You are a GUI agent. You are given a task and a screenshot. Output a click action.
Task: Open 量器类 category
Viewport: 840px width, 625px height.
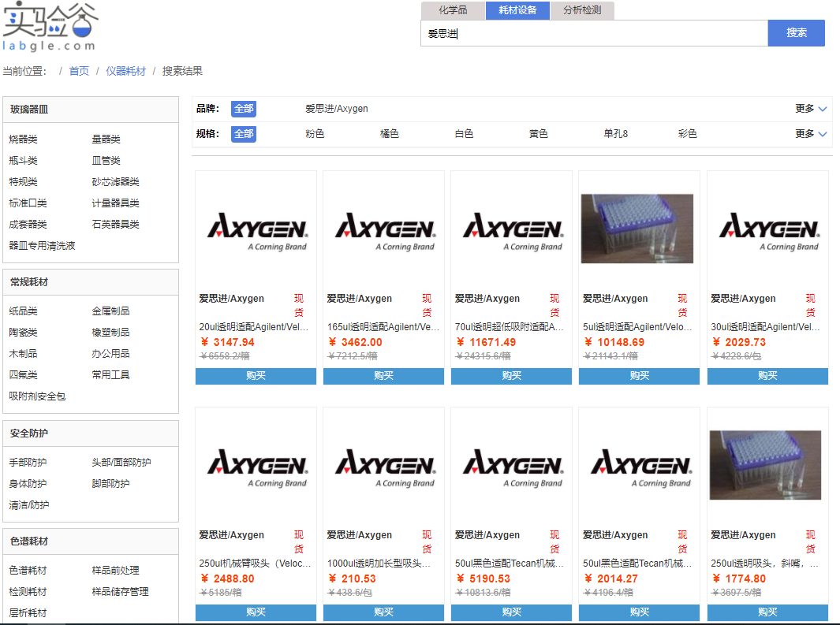pyautogui.click(x=106, y=140)
